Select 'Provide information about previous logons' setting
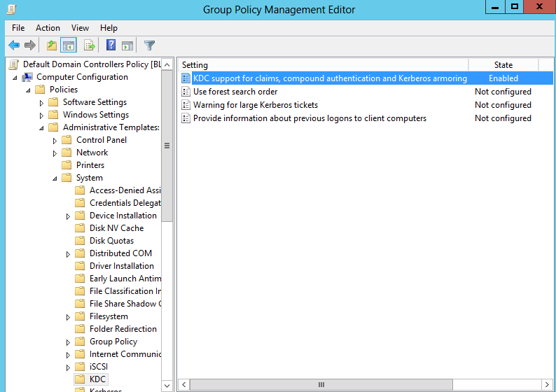This screenshot has height=392, width=556. tap(310, 118)
